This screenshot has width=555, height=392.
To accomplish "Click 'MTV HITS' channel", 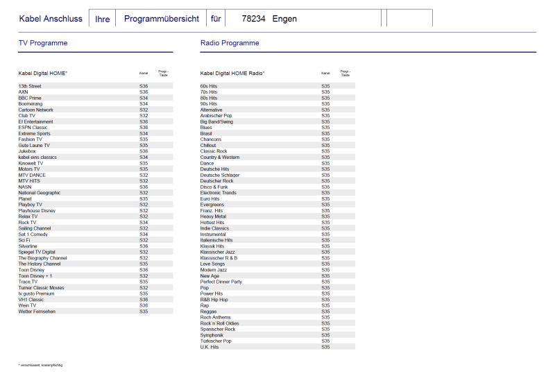I will point(96,181).
